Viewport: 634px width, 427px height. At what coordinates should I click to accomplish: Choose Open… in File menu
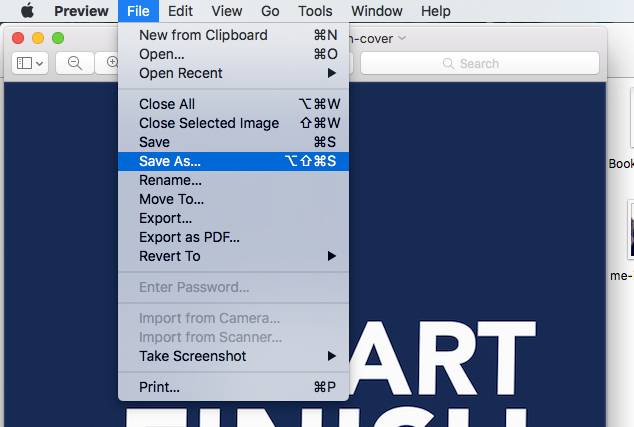[x=233, y=54]
